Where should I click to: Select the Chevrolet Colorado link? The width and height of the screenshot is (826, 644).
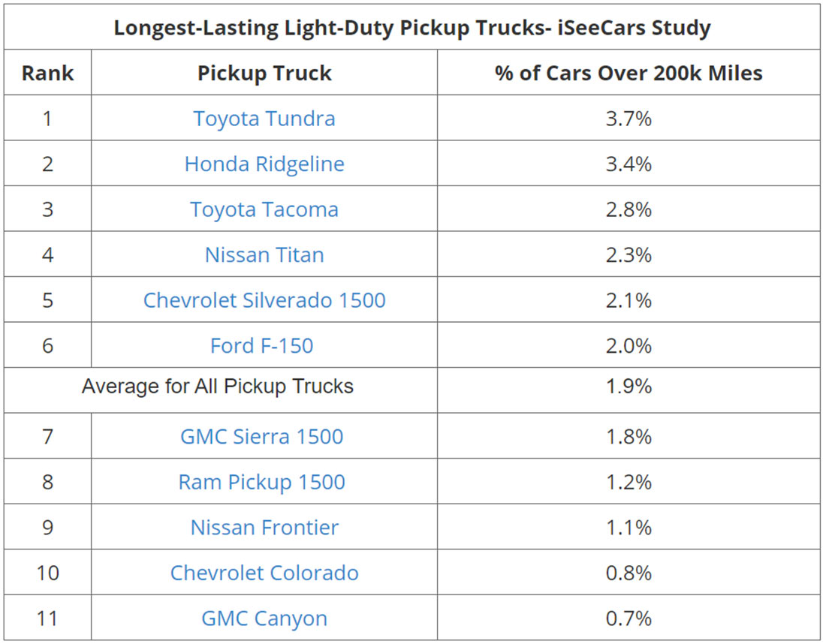(x=264, y=573)
